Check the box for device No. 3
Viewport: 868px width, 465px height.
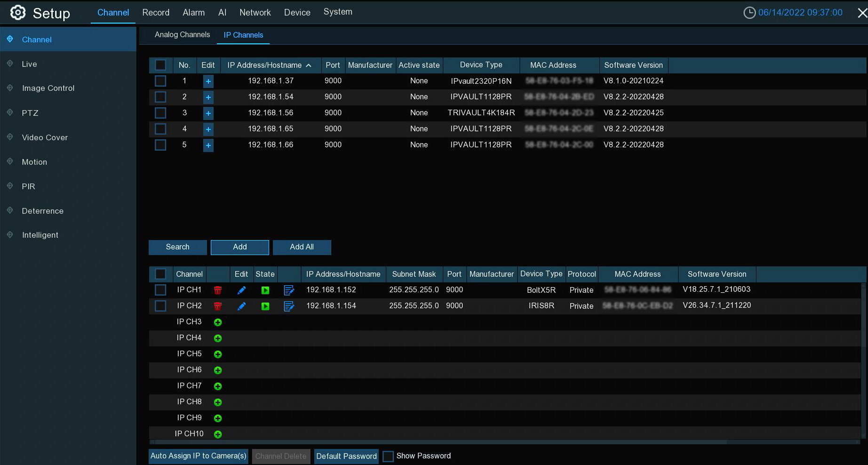(x=160, y=113)
